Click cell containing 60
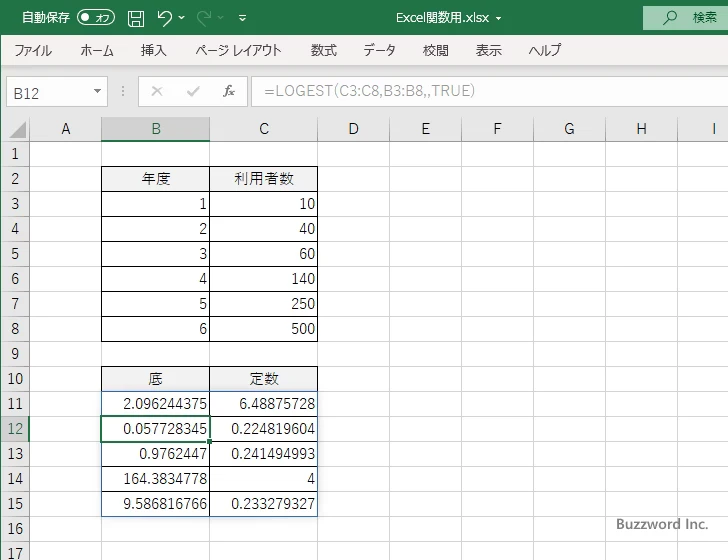 264,254
